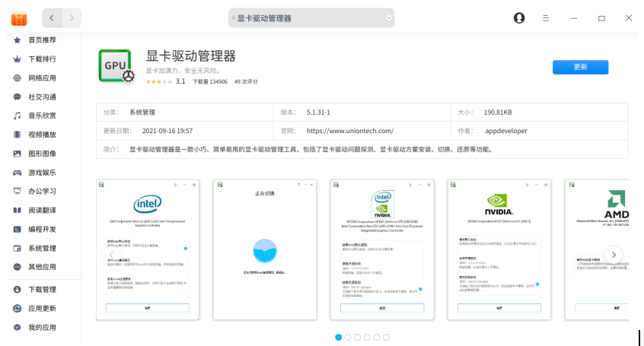Viewport: 644px width, 346px height.
Task: Select the third carousel page dot
Action: click(x=357, y=338)
